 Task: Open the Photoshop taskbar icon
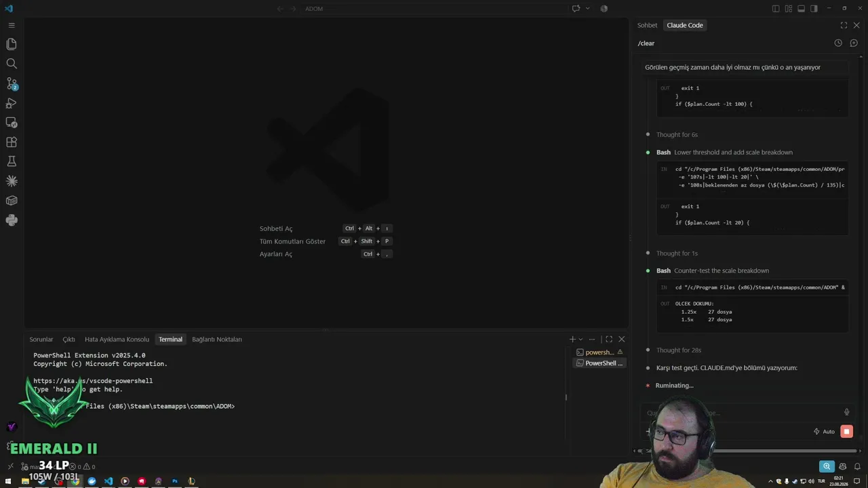click(x=175, y=481)
